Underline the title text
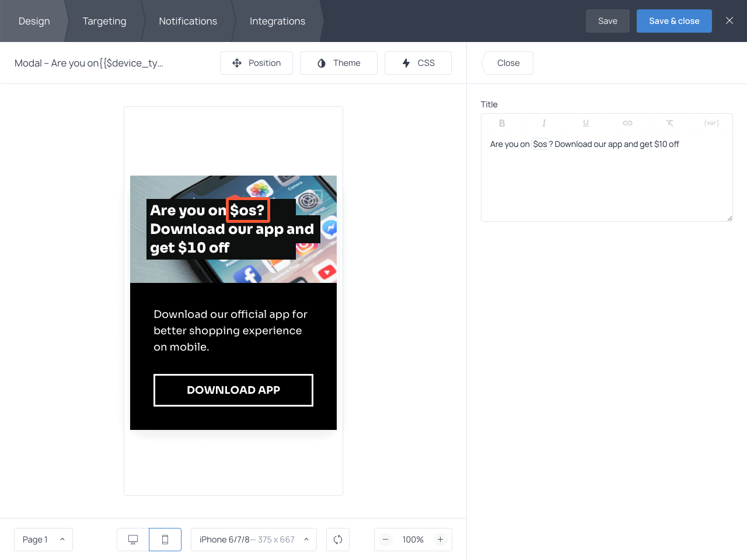Viewport: 747px width, 560px height. pos(586,123)
